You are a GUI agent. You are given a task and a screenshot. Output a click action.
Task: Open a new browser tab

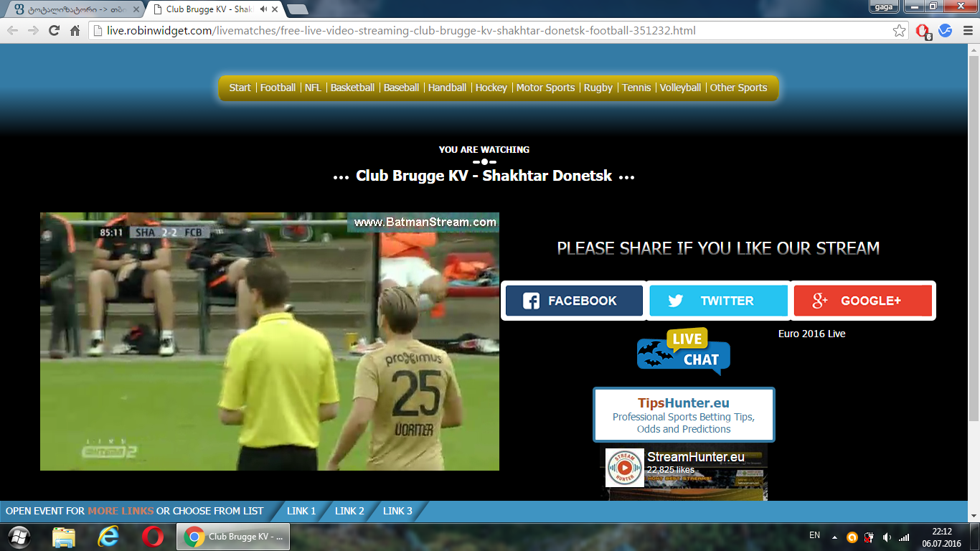coord(297,9)
